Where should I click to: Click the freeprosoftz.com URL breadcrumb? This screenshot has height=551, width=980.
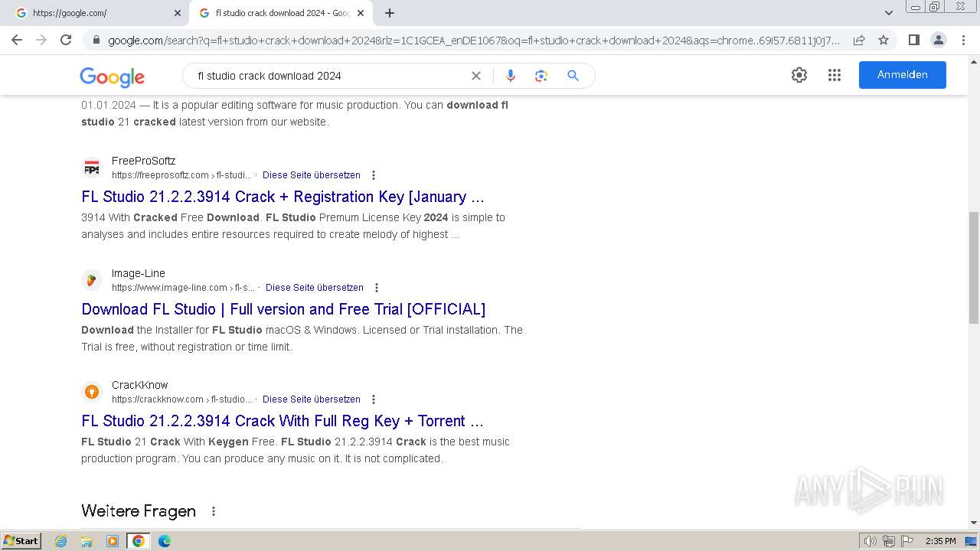(x=181, y=175)
